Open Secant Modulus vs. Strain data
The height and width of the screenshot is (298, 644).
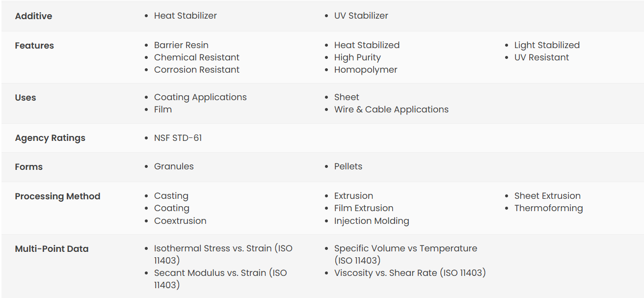point(220,279)
